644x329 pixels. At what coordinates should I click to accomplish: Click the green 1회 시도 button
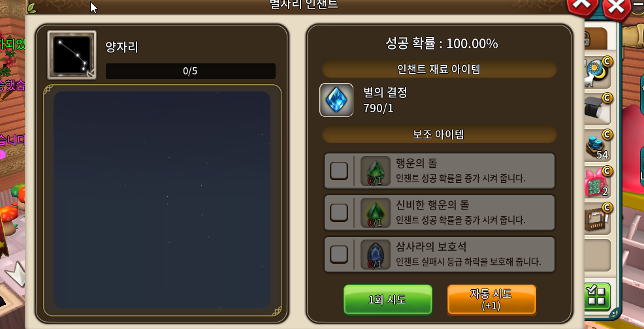[388, 300]
